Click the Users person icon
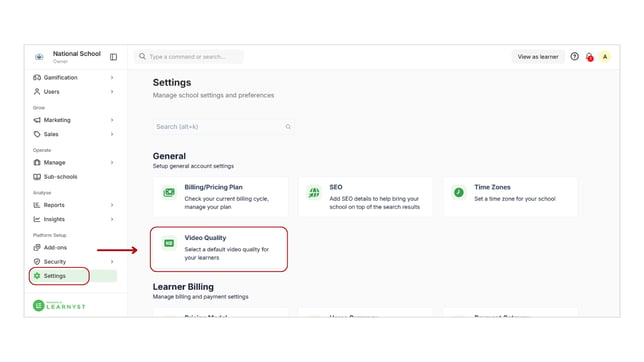The image size is (644, 362). 37,92
